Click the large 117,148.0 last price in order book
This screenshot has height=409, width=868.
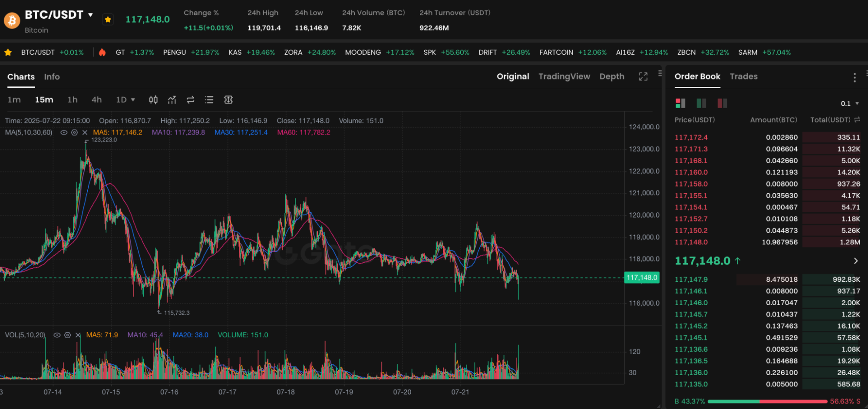point(703,261)
